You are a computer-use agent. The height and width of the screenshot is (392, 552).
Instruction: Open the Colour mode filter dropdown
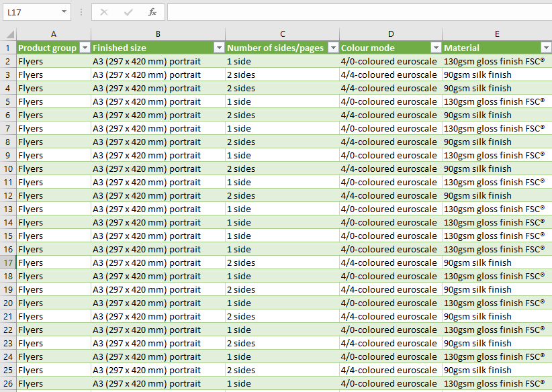tap(435, 48)
